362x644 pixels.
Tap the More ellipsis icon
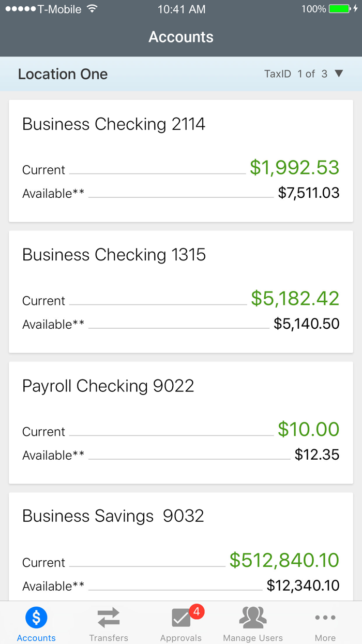click(325, 617)
